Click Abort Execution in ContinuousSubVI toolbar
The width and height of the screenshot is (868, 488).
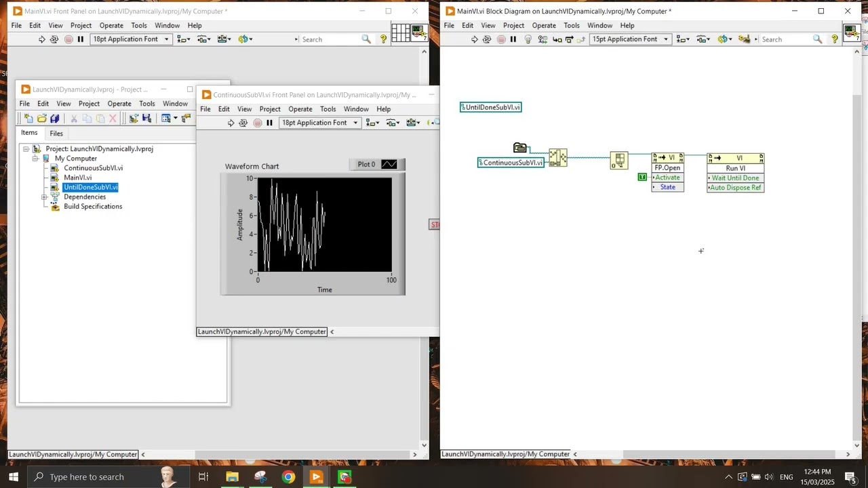point(258,123)
